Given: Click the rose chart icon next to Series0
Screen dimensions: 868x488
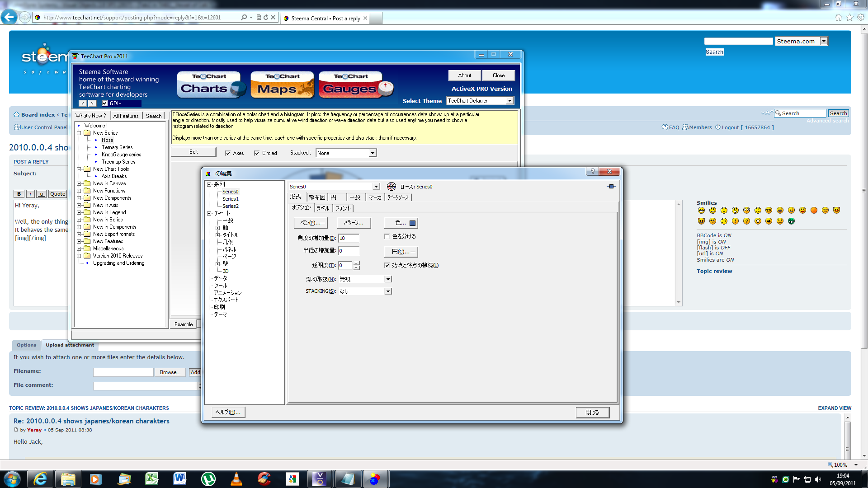Looking at the screenshot, I should (392, 186).
